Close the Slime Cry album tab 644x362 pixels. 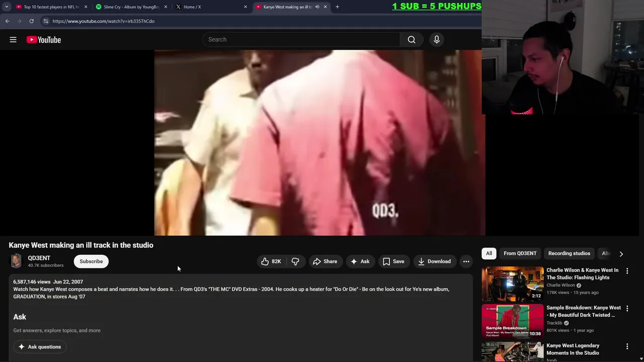(166, 7)
